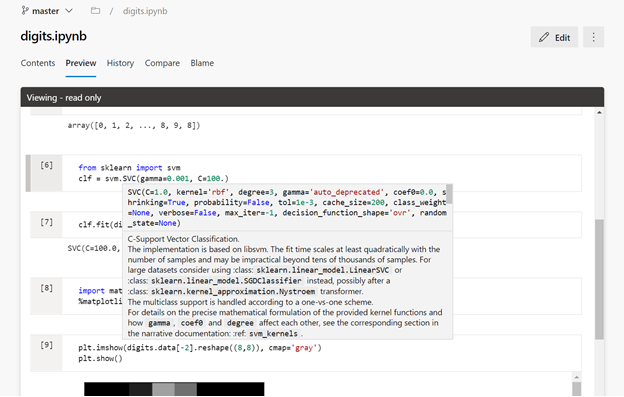Click the cell 9 output scroll-up arrow
Screen dimensions: 624x397
click(x=576, y=377)
